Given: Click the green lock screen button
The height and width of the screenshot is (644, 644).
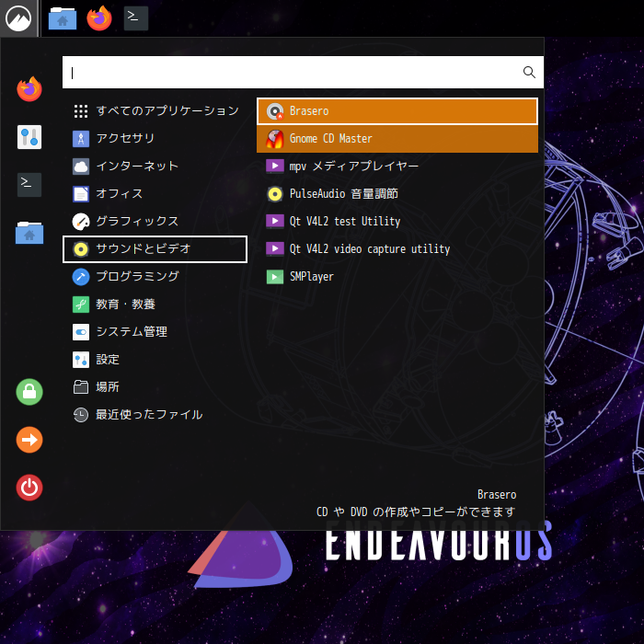Looking at the screenshot, I should (x=29, y=392).
